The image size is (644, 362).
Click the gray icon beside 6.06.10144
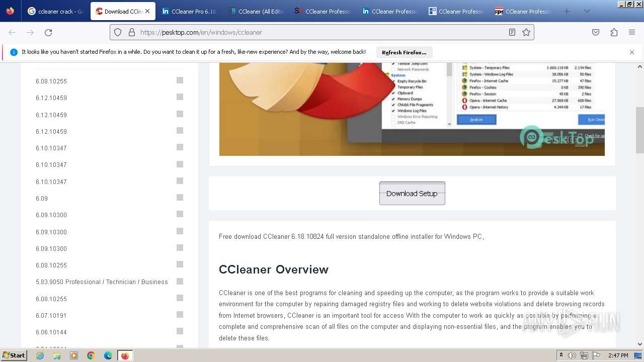click(180, 331)
